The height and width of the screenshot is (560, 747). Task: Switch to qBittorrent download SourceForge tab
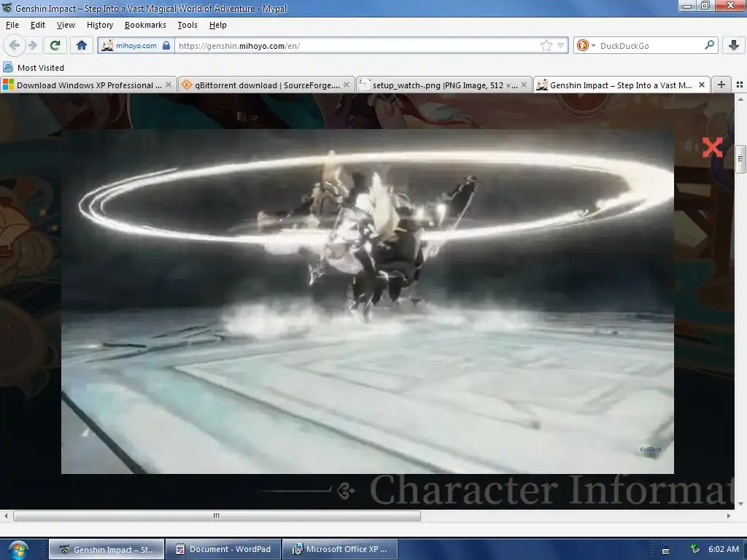pos(266,85)
